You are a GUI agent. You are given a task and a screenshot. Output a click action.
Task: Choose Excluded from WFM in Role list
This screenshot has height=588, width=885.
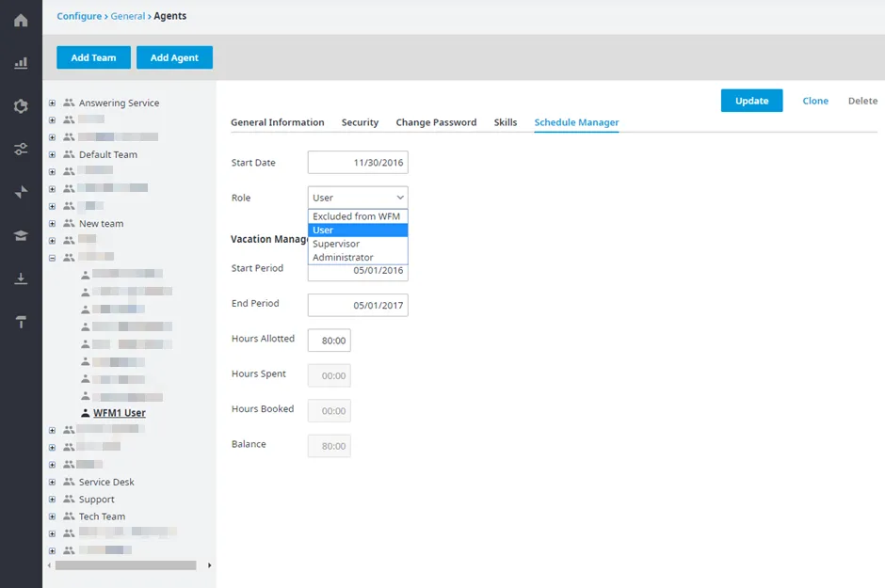(358, 216)
